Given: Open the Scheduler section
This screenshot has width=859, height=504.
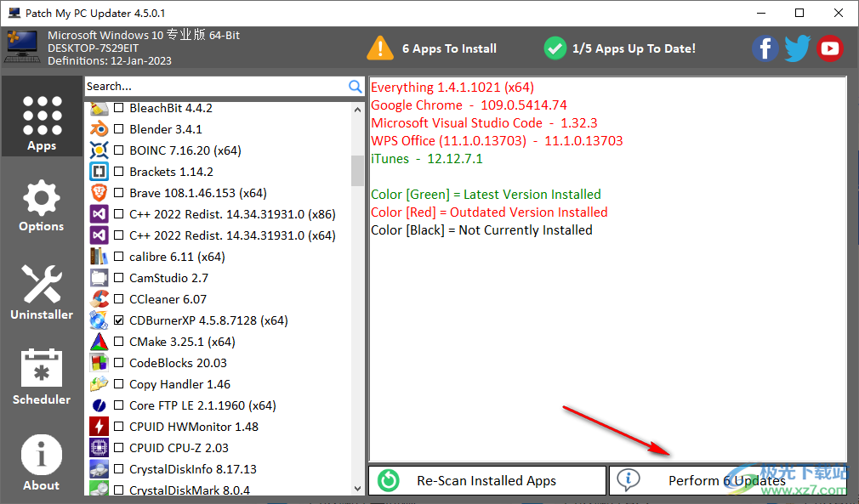Looking at the screenshot, I should 42,377.
